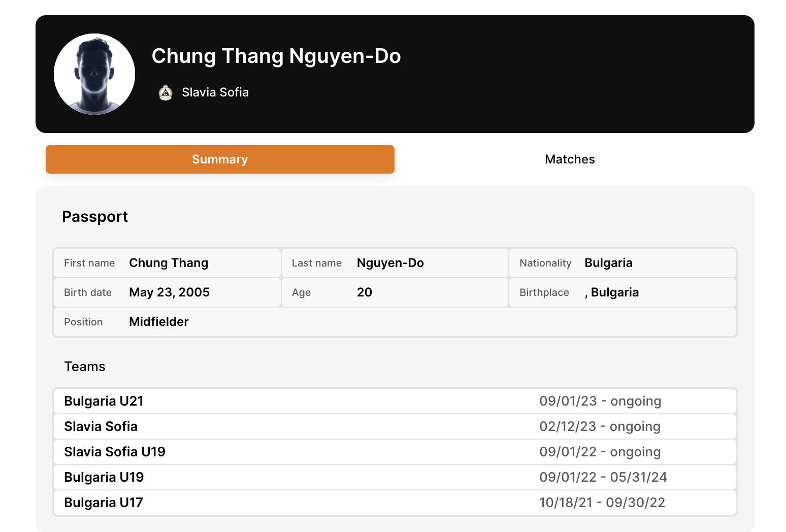Click the Bulgaria U17 team entry
The width and height of the screenshot is (786, 532).
click(x=104, y=503)
